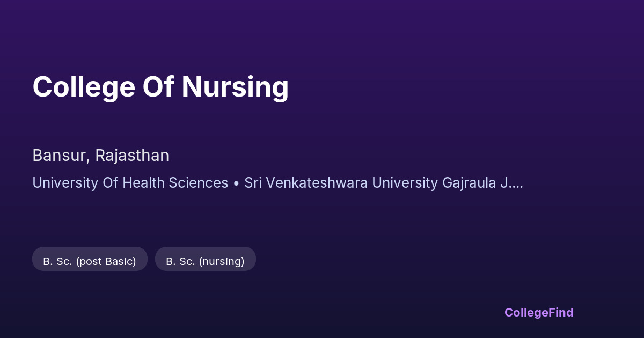Select the B. Sc. (nursing) tag
Image resolution: width=644 pixels, height=338 pixels.
(x=205, y=261)
